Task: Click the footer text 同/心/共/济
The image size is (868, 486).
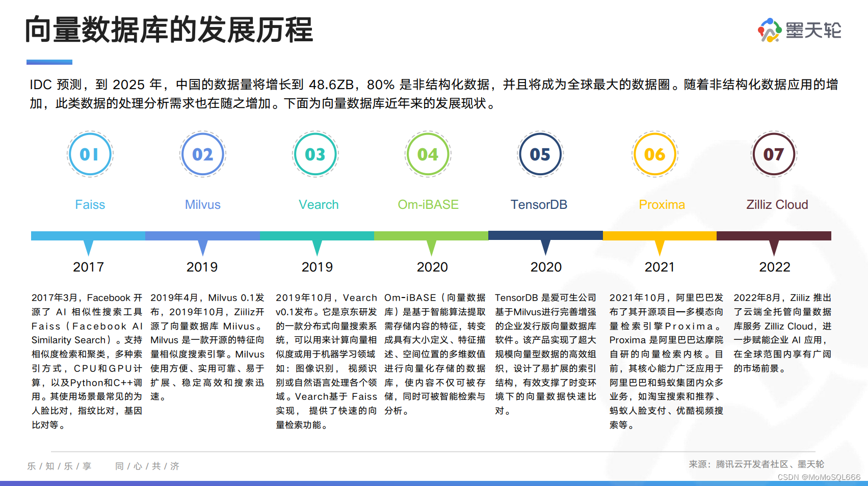Action: [147, 466]
